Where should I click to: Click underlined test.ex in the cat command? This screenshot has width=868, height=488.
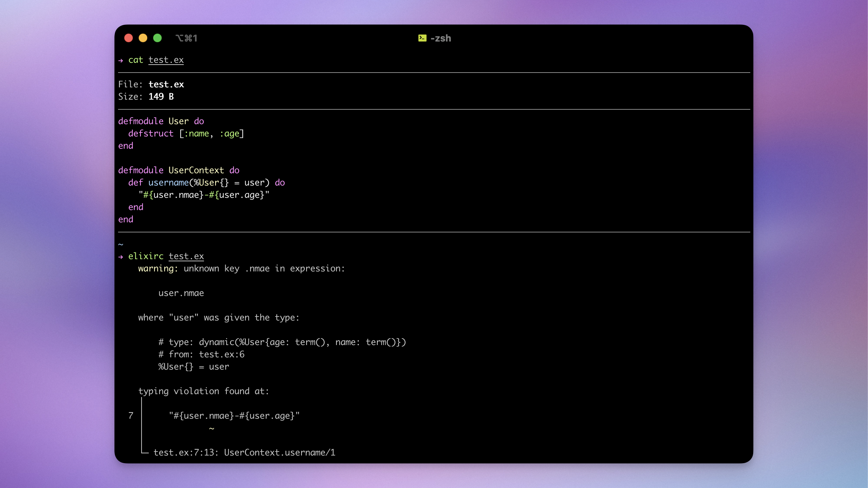pos(166,60)
